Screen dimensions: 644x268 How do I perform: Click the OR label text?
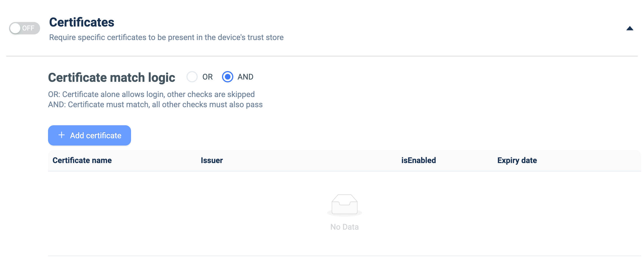click(x=208, y=77)
